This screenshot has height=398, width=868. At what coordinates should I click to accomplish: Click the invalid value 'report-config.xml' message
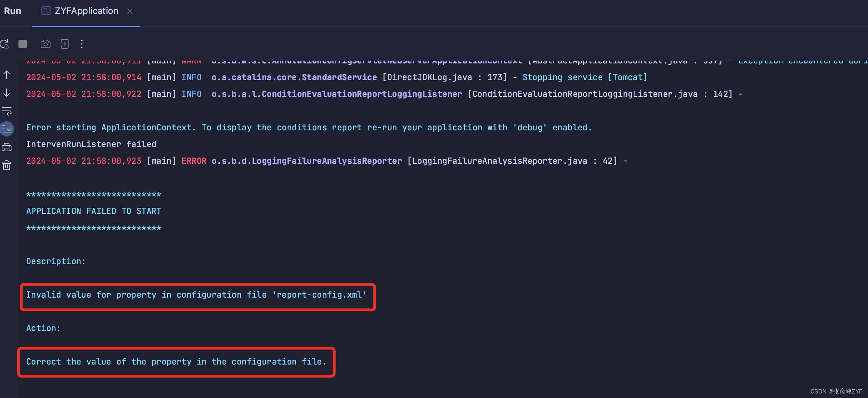[196, 295]
